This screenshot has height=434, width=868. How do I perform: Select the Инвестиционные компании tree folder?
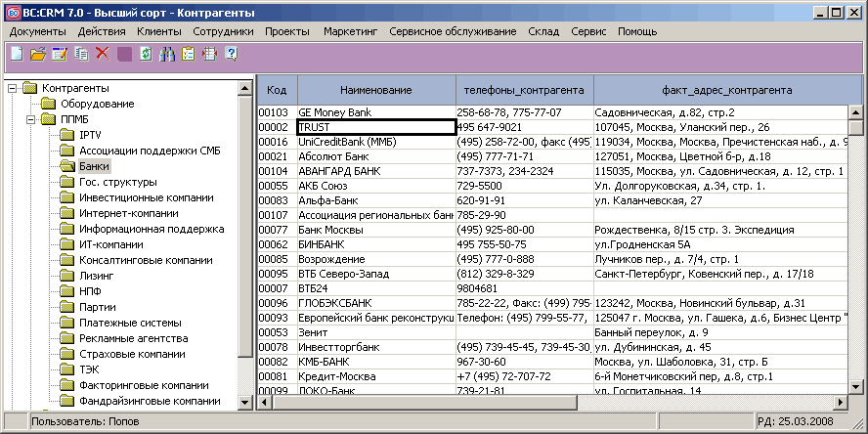[x=147, y=197]
